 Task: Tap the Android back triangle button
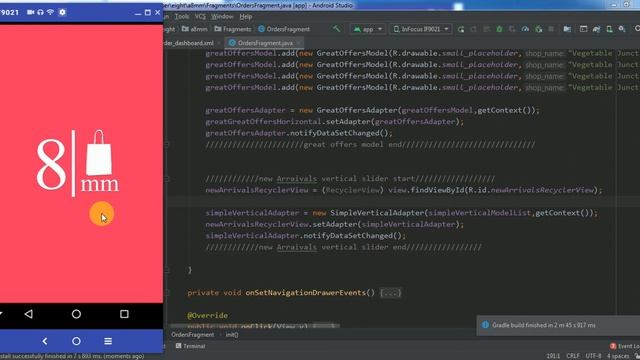(29, 314)
